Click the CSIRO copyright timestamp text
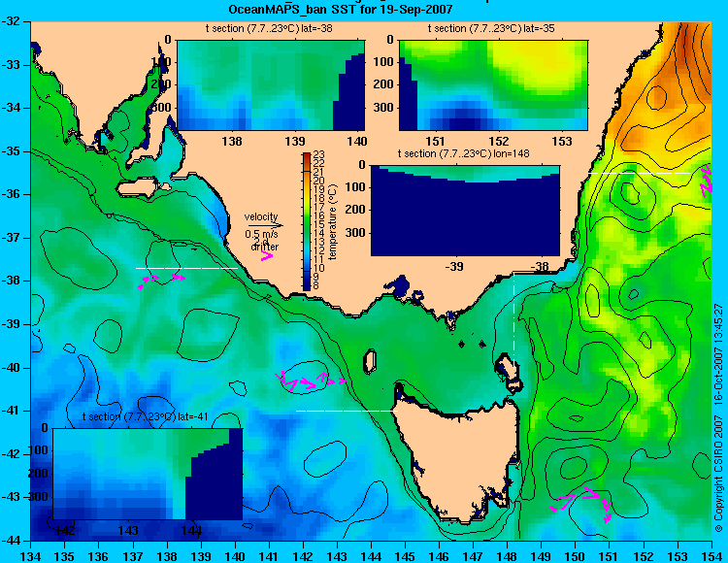Viewport: 728px width, 563px height. [718, 417]
